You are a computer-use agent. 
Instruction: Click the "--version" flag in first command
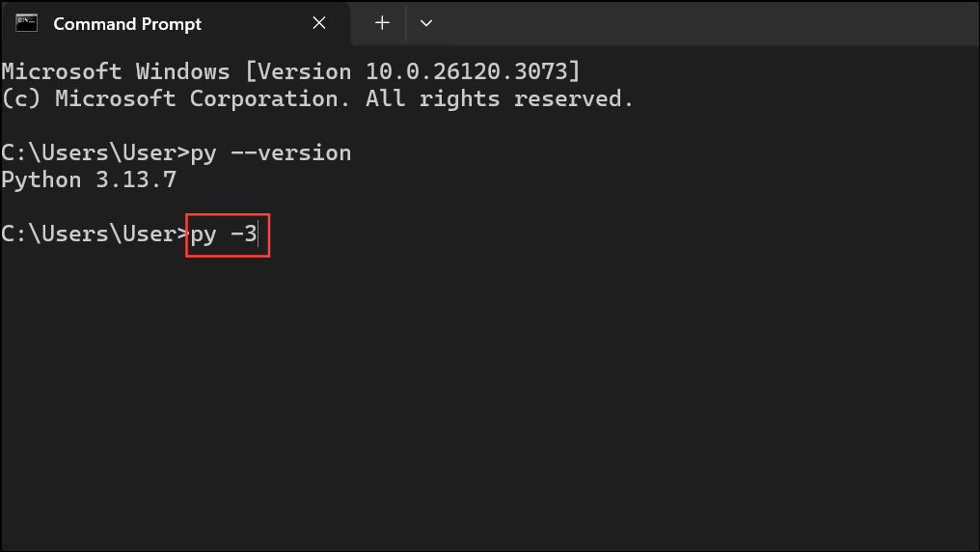[x=297, y=153]
